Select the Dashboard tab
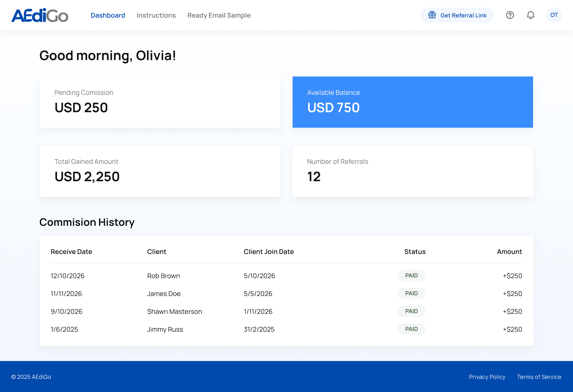The image size is (573, 392). point(108,15)
